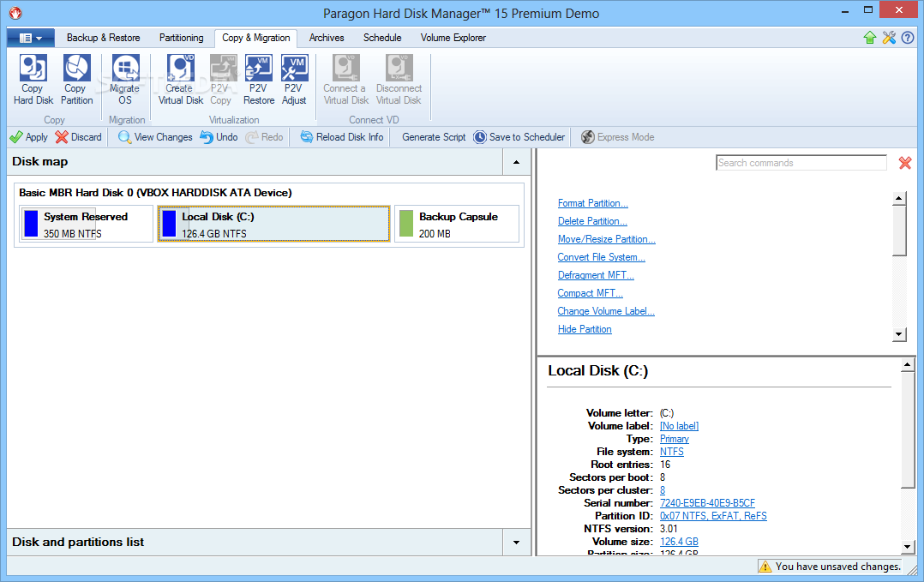Select the System Reserved partition
Viewport: 924px width, 582px height.
pos(87,224)
